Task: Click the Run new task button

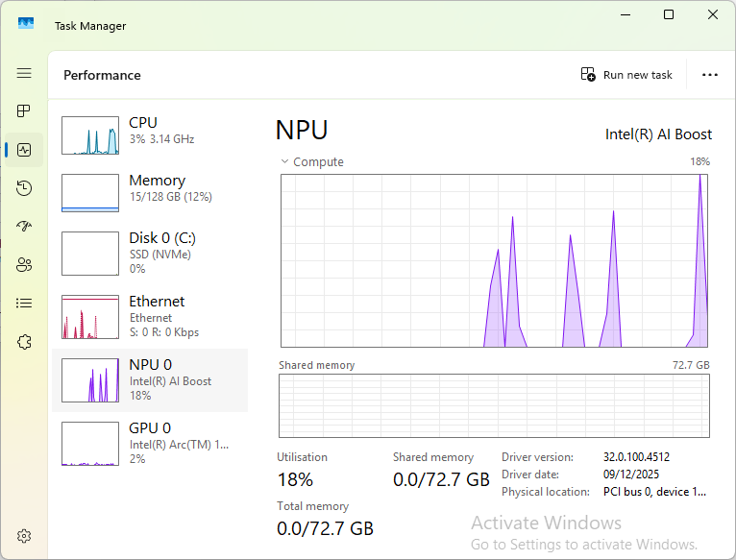Action: coord(626,75)
